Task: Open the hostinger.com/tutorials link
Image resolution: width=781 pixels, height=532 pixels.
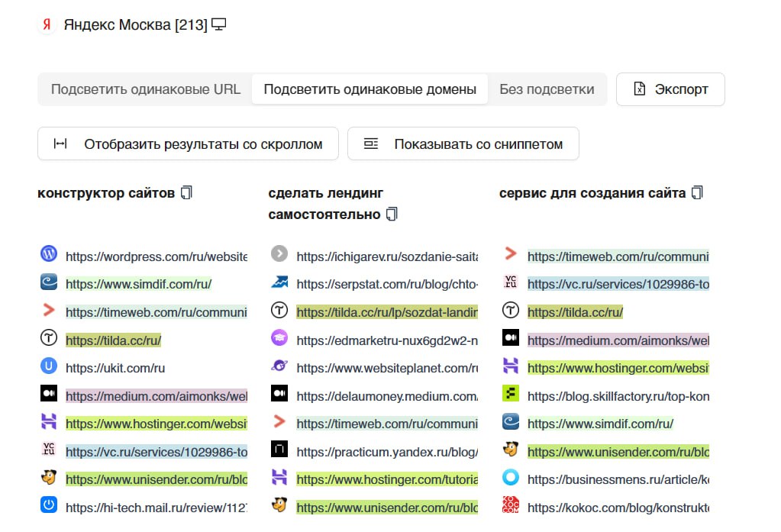Action: pyautogui.click(x=388, y=479)
